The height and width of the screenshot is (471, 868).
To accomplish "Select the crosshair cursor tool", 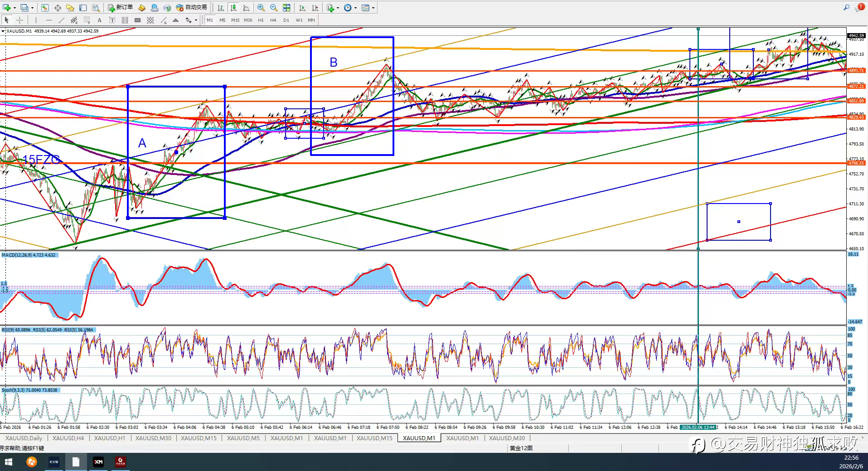I will coord(19,20).
